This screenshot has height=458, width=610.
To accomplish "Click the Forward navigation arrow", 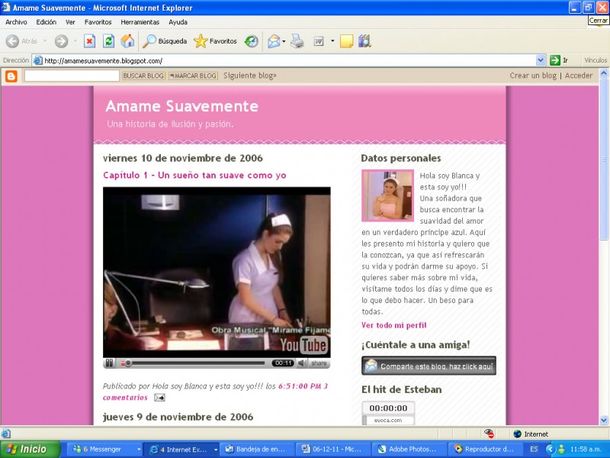I will (61, 41).
